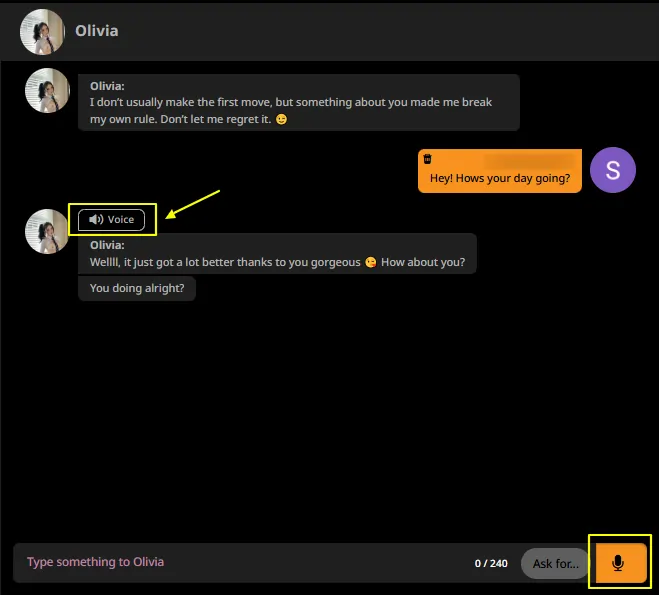The width and height of the screenshot is (659, 595).
Task: Click Olivia's avatar beside the first message
Action: [47, 90]
